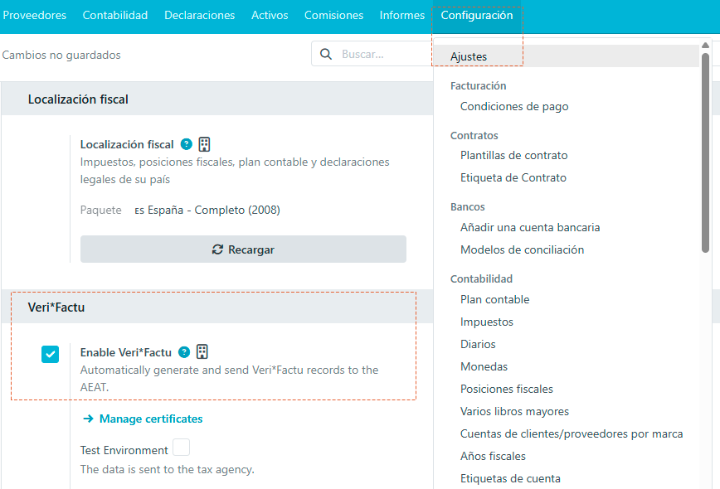Open Plantillas de contrato entry

[514, 155]
